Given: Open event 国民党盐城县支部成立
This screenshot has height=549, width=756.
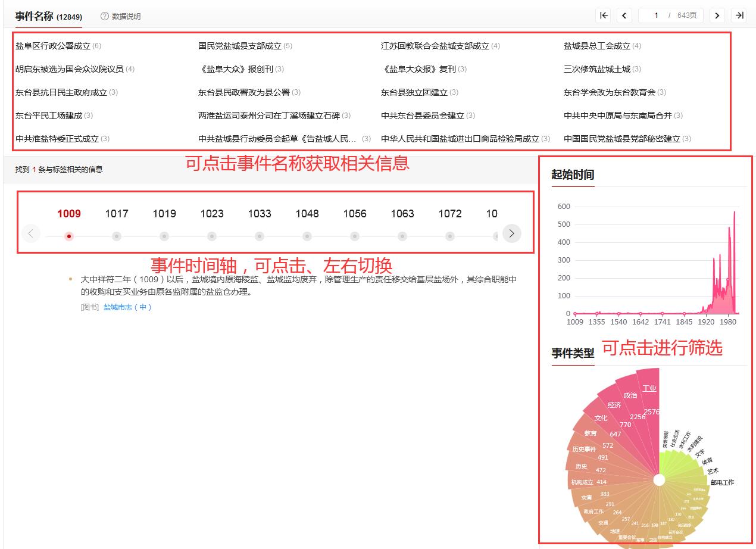Looking at the screenshot, I should [240, 46].
